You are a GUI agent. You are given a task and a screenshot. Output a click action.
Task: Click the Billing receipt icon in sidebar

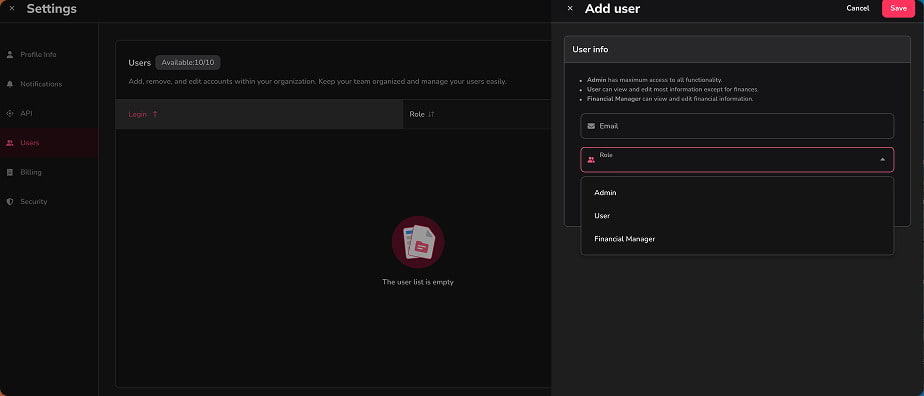9,172
